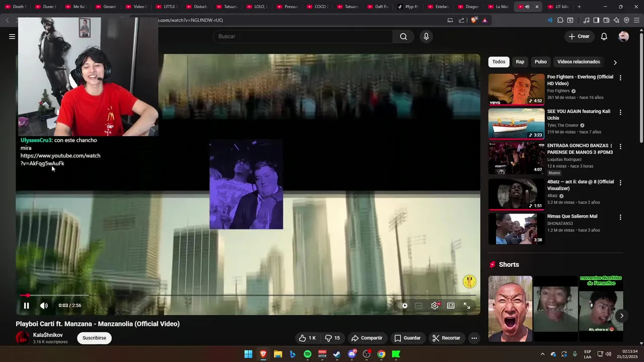Click Brave Shields lion icon
Screen dimensions: 644x362
coord(474,20)
